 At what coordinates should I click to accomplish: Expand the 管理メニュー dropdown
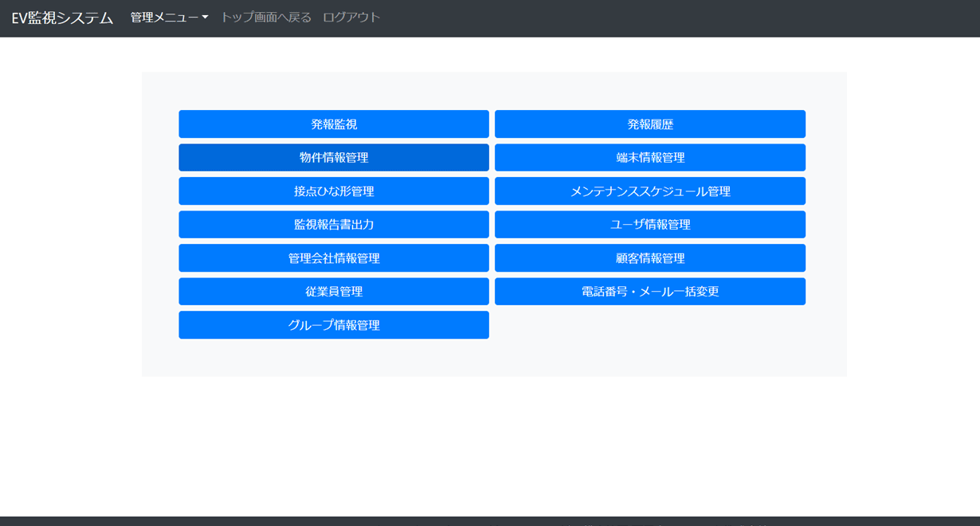(x=169, y=18)
